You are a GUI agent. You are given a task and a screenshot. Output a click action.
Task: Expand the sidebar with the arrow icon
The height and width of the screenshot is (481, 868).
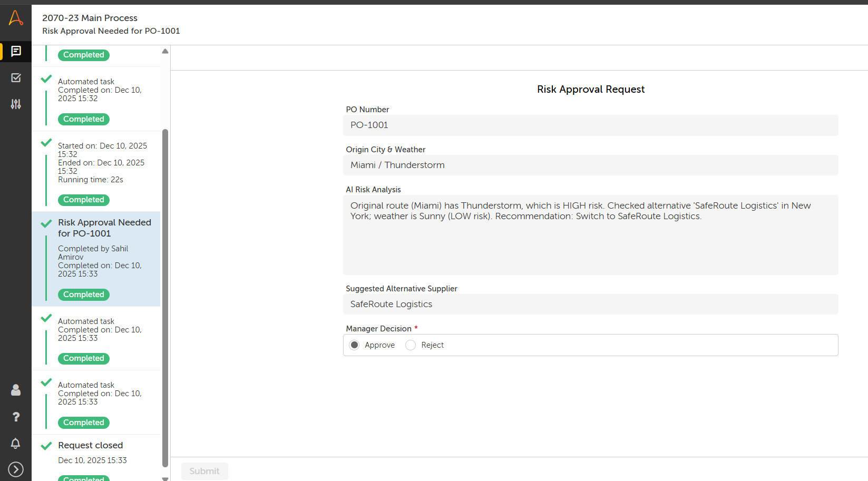[16, 469]
